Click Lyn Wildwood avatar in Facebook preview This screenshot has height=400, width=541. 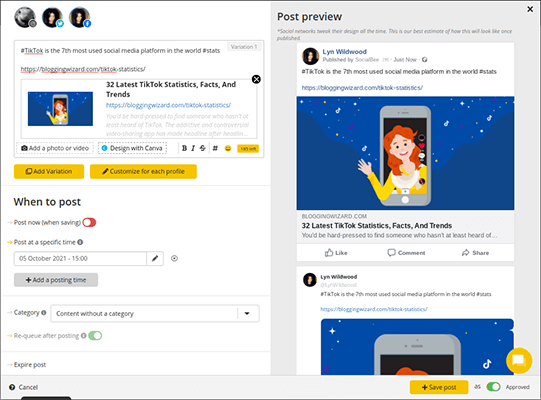[311, 56]
